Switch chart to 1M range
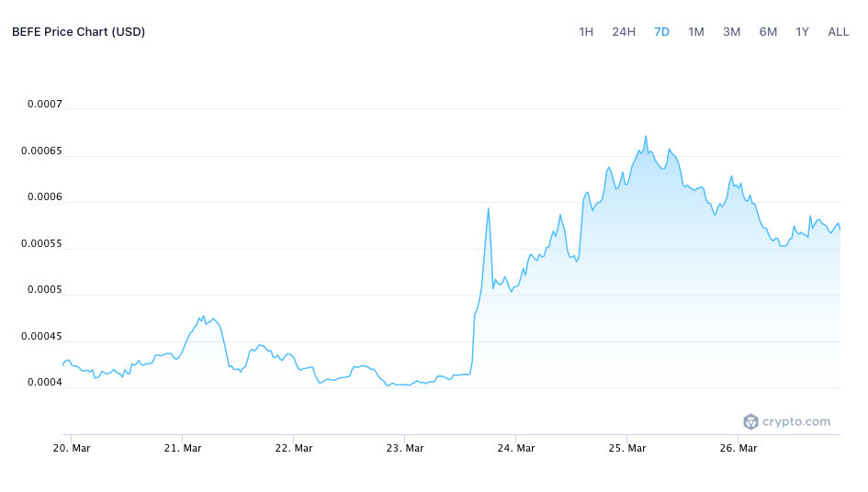 (696, 32)
